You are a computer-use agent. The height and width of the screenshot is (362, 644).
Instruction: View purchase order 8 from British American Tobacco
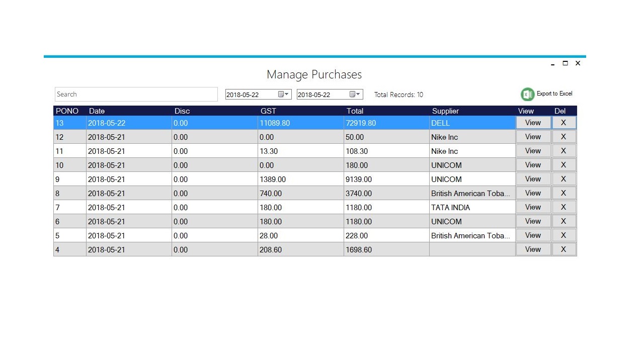tap(532, 193)
